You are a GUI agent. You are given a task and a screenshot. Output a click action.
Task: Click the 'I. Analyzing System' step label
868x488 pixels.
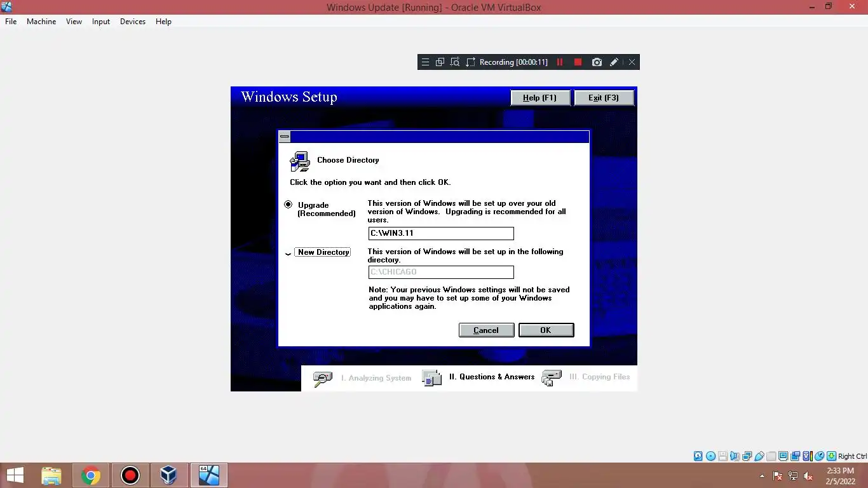point(376,378)
